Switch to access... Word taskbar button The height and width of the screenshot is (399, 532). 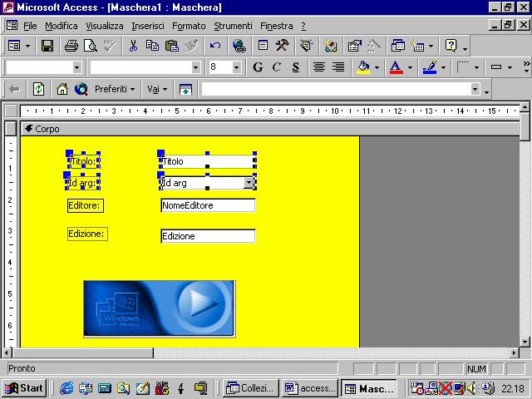pyautogui.click(x=310, y=388)
